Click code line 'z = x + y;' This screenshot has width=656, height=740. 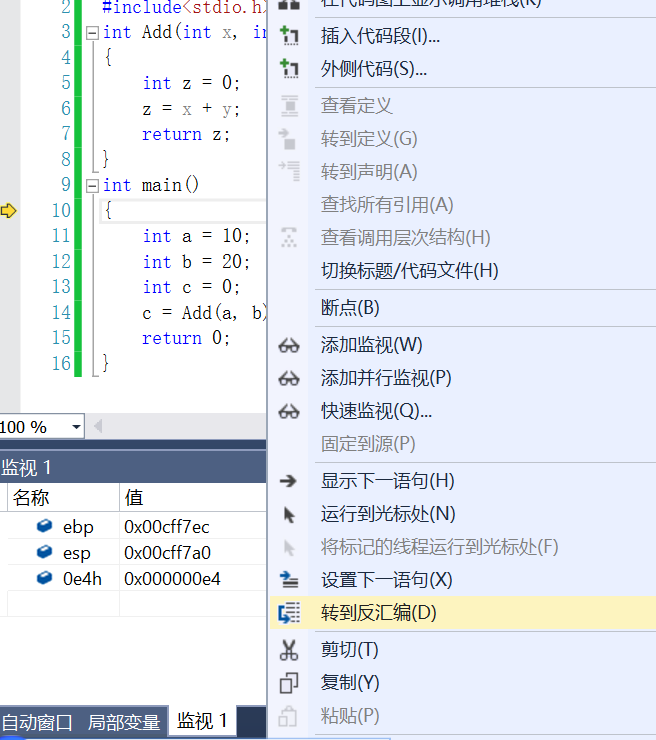pos(191,109)
